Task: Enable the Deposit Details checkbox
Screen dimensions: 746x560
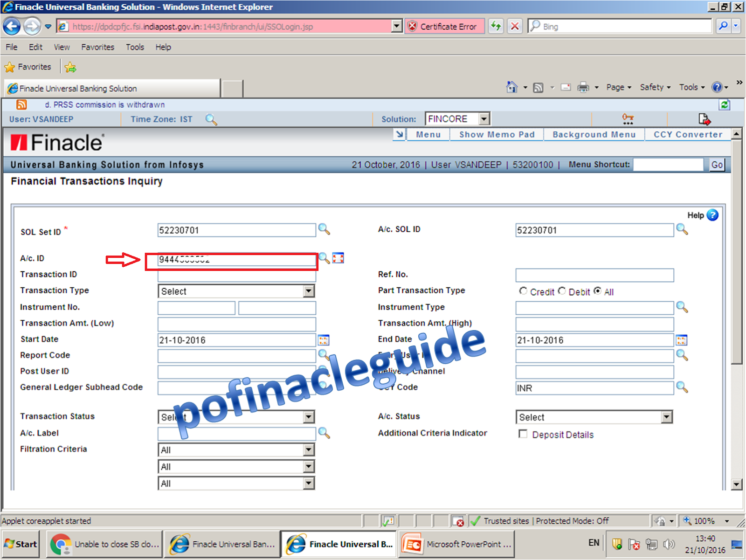Action: [x=523, y=434]
